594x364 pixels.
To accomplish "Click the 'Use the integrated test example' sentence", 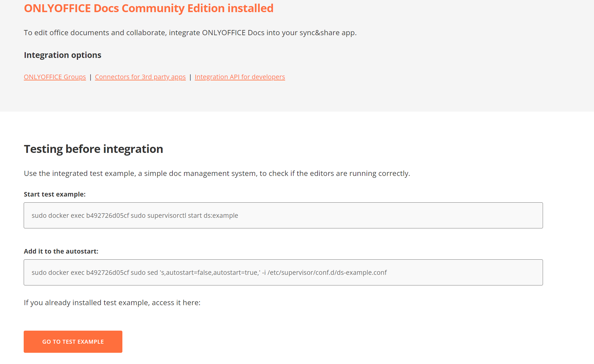I will pos(217,174).
